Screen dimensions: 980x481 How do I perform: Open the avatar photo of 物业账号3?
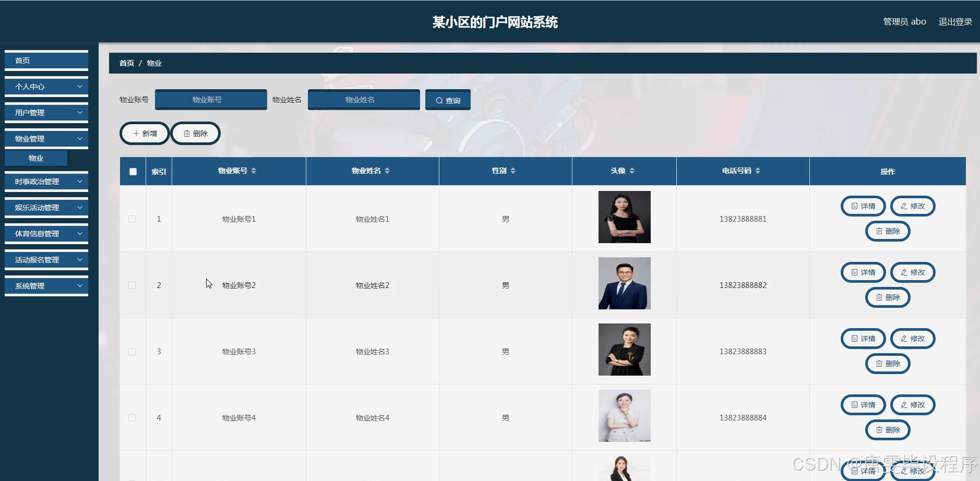coord(624,350)
